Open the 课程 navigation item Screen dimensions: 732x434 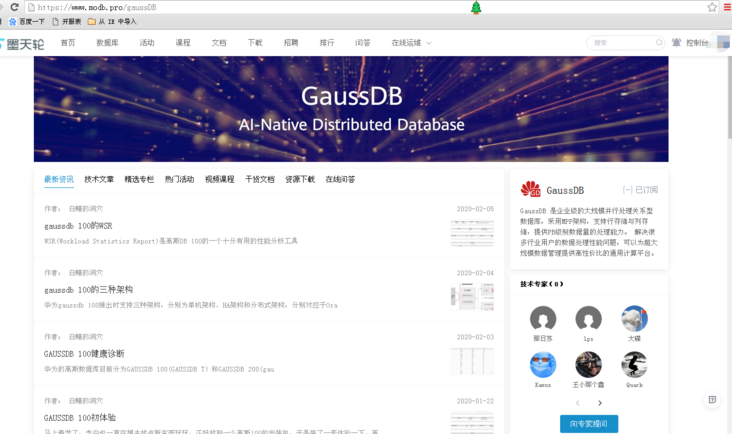tap(183, 42)
